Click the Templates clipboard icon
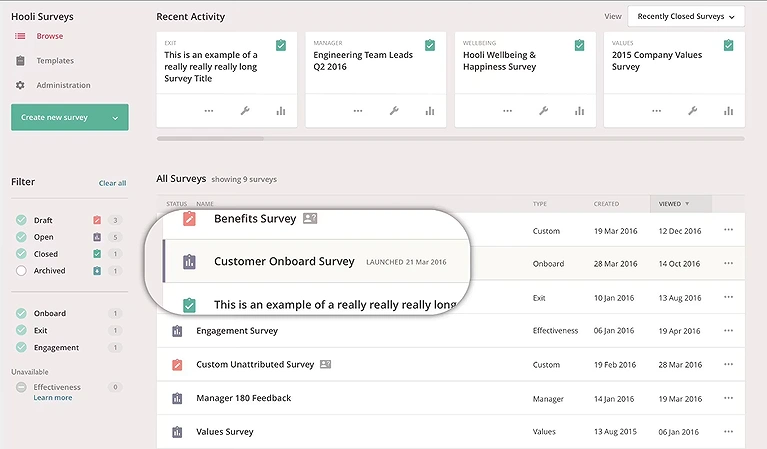This screenshot has height=449, width=767. [x=20, y=61]
